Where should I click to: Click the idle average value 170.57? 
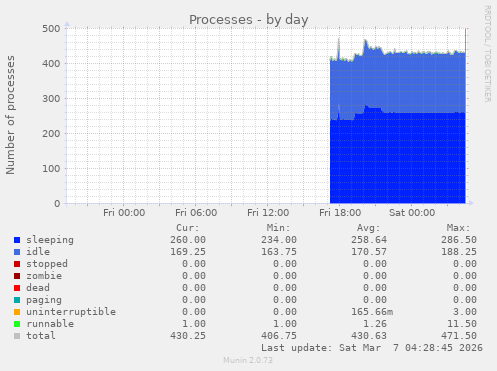pyautogui.click(x=369, y=252)
